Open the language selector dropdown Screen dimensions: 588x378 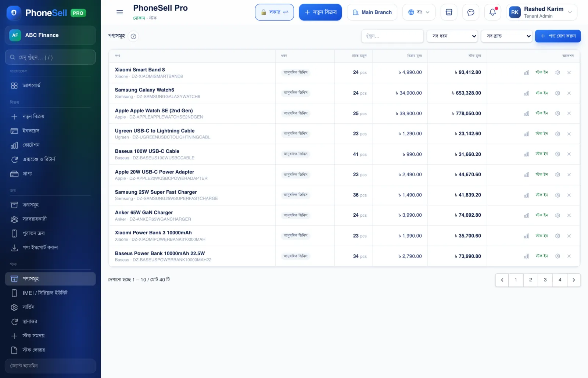(x=419, y=12)
